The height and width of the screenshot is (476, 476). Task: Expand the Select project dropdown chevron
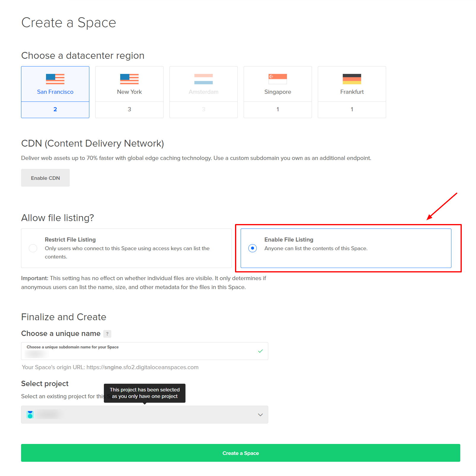point(260,415)
